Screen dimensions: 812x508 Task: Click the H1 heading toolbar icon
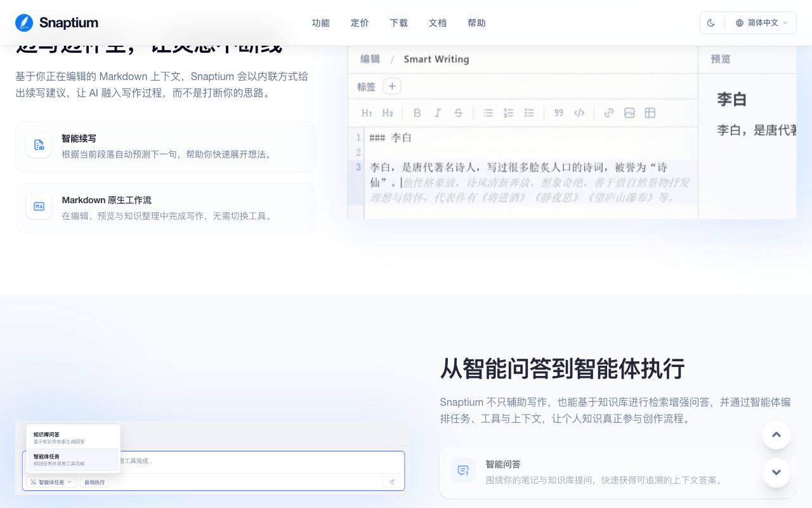click(x=367, y=113)
